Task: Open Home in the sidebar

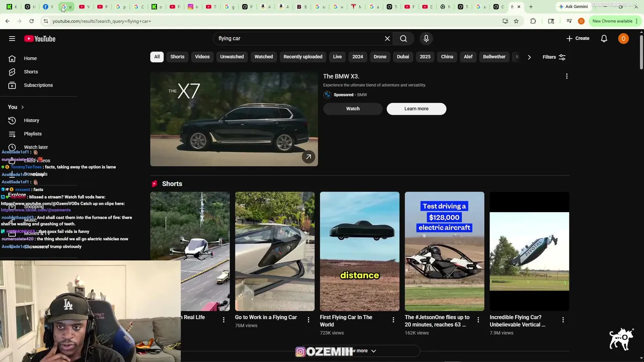Action: [30, 58]
